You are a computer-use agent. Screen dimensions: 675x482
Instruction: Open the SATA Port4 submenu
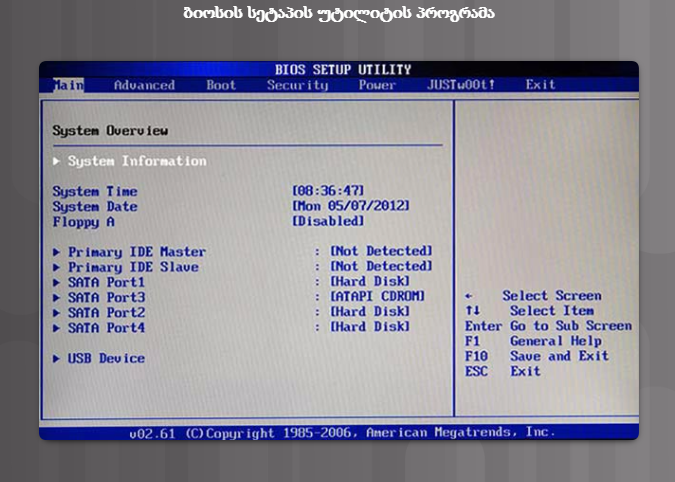[106, 327]
